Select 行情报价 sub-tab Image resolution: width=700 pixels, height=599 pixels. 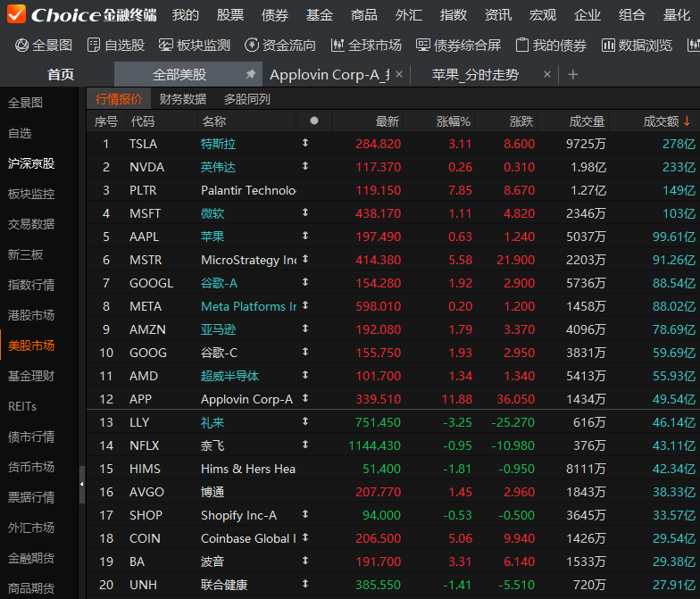coord(119,99)
